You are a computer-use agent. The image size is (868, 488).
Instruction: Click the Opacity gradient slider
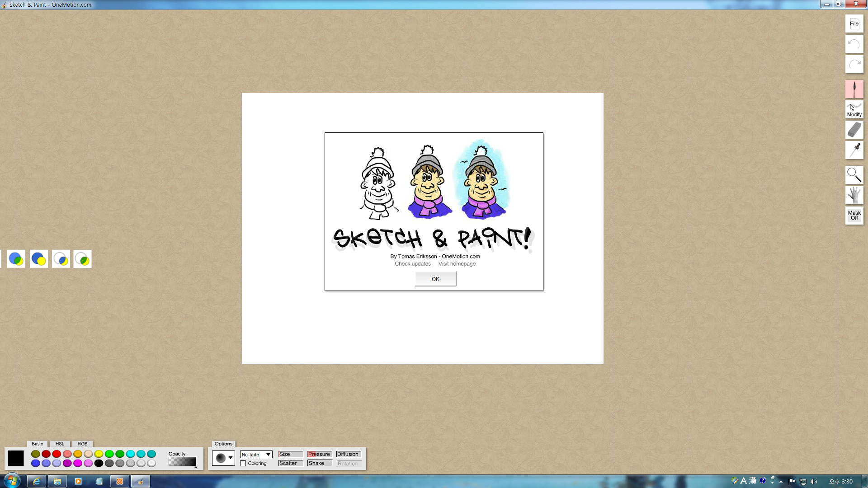click(182, 462)
